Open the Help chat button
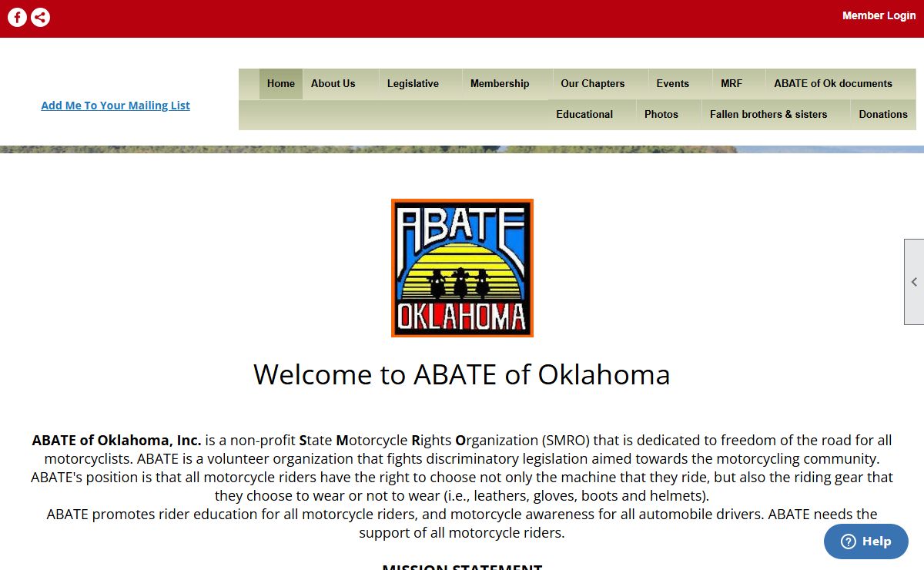Viewport: 924px width, 570px height. [x=866, y=541]
